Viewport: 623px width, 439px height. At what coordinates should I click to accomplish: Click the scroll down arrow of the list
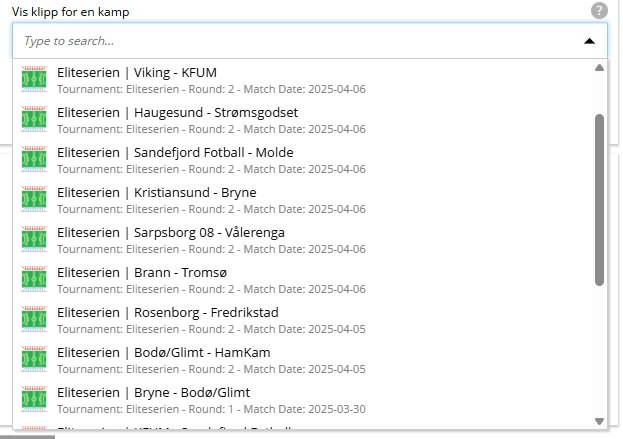pyautogui.click(x=600, y=421)
